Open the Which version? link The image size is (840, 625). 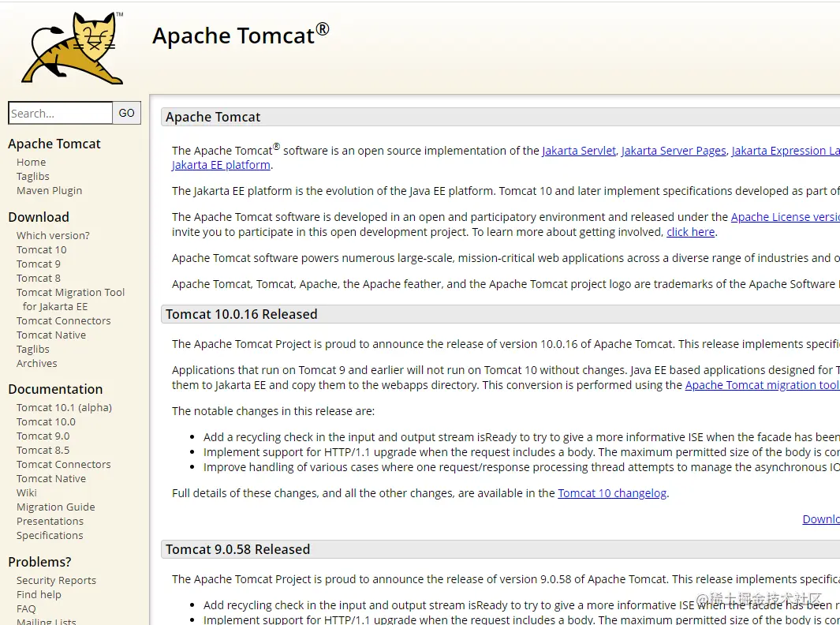click(x=53, y=235)
